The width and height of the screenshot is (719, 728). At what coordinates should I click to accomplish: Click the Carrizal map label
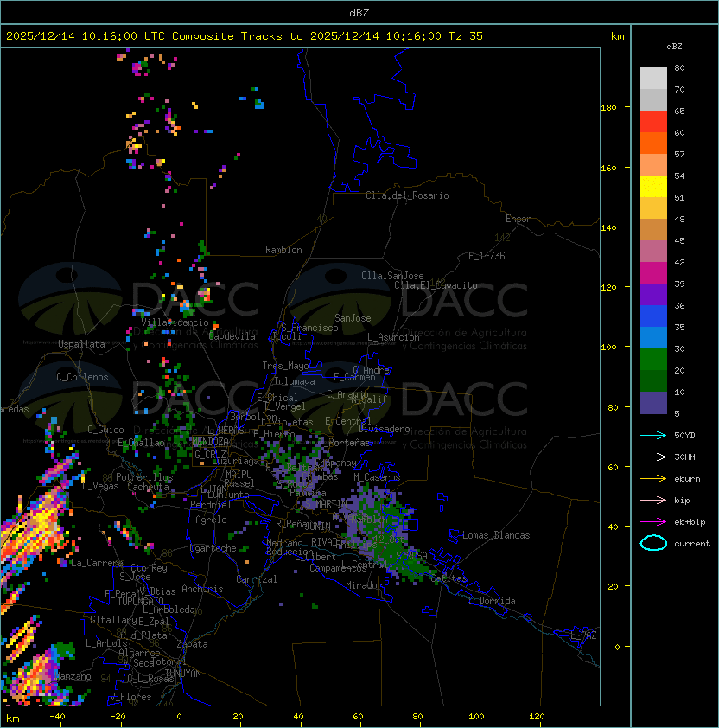(x=257, y=579)
